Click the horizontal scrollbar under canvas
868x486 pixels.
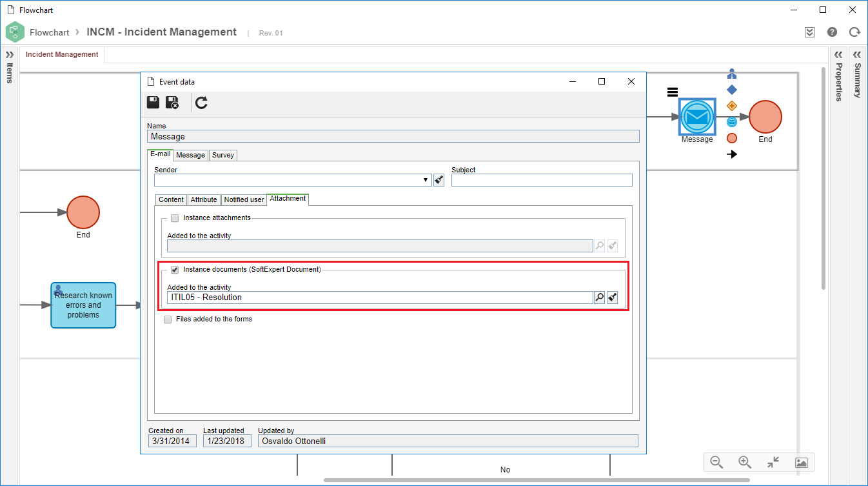pos(537,480)
